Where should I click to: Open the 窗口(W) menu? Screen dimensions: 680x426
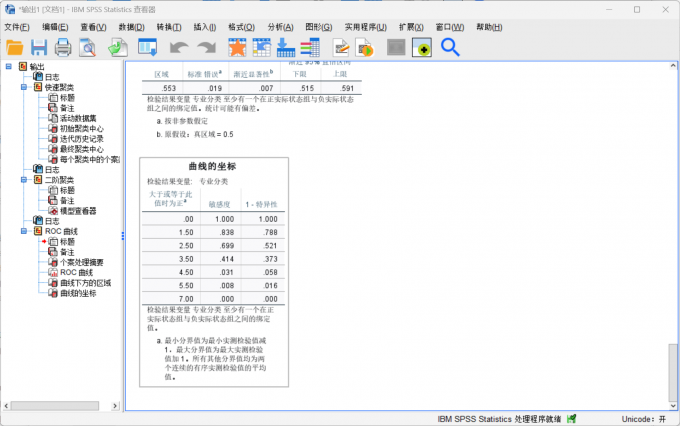[450, 27]
